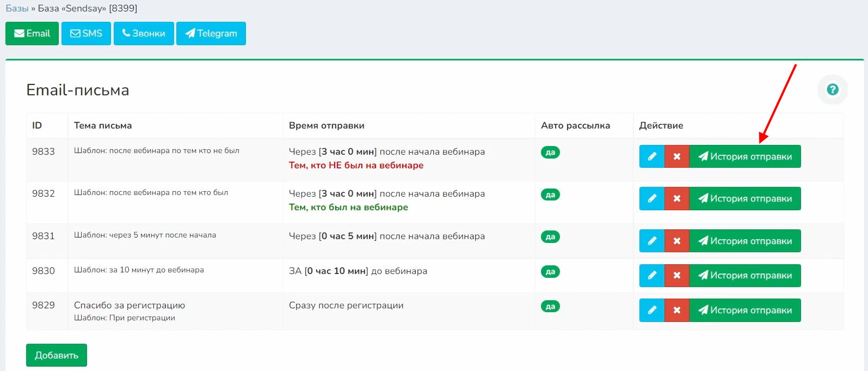
Task: Open История отправки for letter 9833
Action: click(x=745, y=156)
